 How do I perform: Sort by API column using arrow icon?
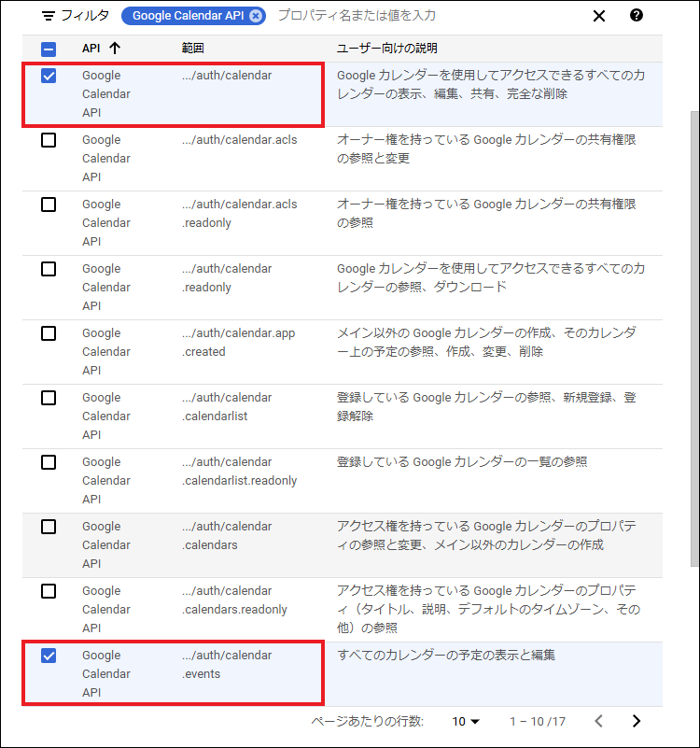tap(115, 49)
